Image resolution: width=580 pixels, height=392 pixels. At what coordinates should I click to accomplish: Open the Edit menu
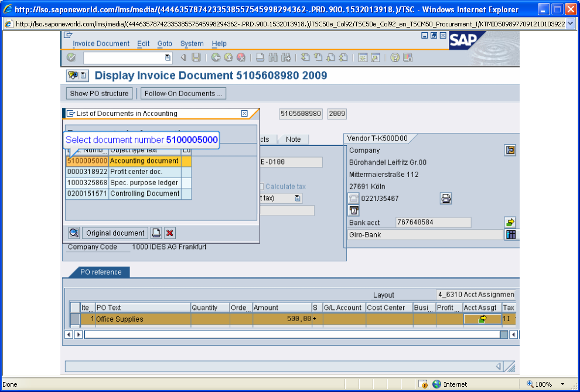tap(143, 43)
